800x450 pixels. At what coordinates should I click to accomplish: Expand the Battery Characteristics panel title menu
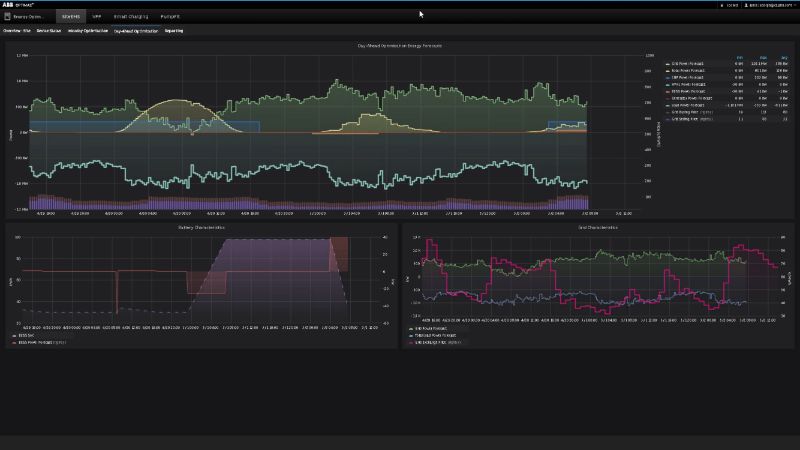coord(200,228)
